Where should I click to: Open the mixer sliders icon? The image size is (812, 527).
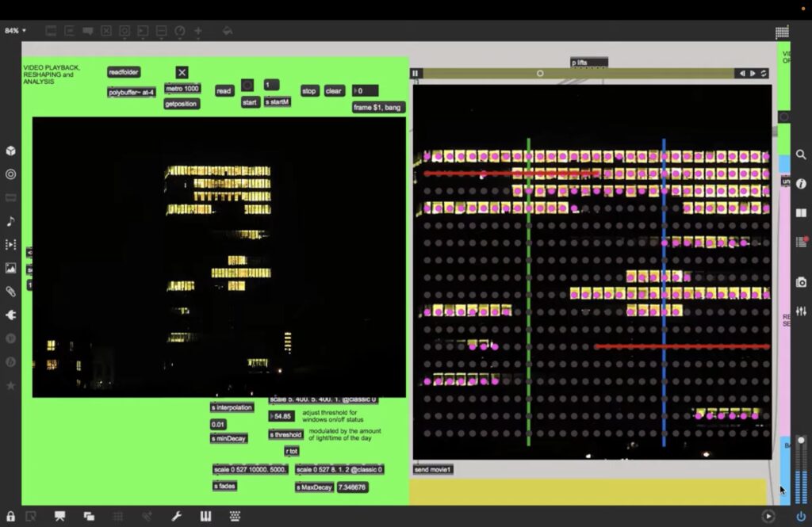(801, 311)
